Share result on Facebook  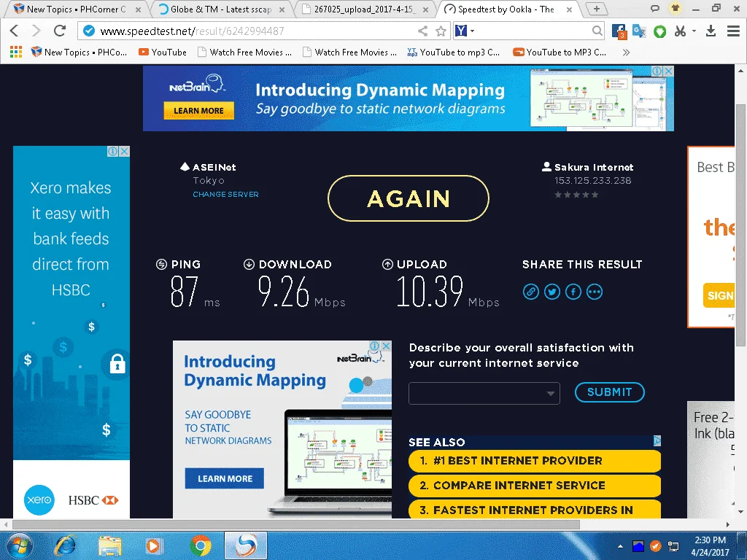click(x=573, y=292)
